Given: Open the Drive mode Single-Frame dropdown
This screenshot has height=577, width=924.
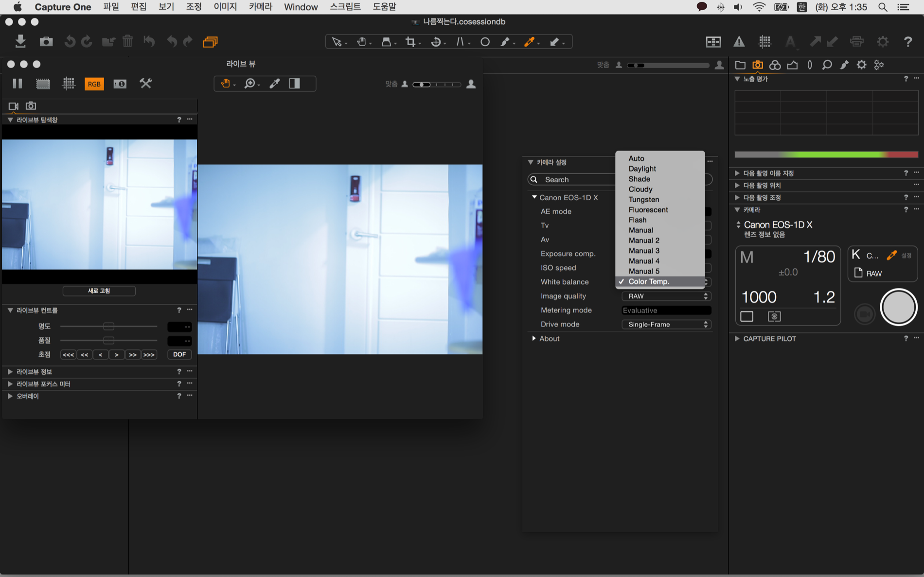Looking at the screenshot, I should pos(666,324).
